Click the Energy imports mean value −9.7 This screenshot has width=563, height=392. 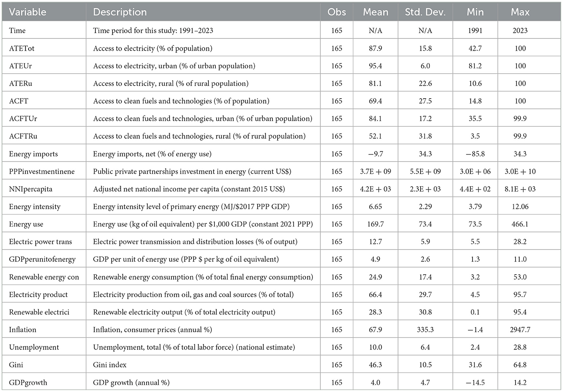pyautogui.click(x=375, y=154)
